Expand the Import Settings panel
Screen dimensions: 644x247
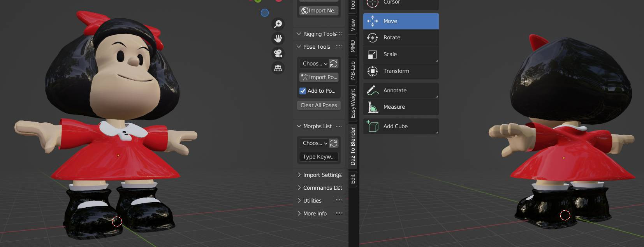pyautogui.click(x=299, y=175)
